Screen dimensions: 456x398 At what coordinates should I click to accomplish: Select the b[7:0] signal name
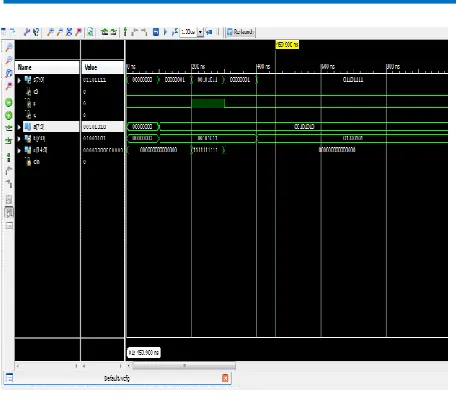click(39, 138)
